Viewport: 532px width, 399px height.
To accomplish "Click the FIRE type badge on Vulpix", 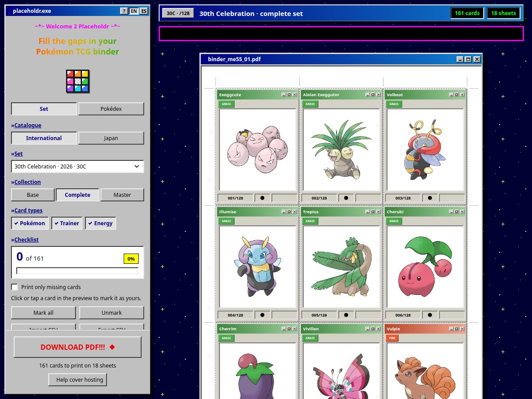I will click(392, 338).
